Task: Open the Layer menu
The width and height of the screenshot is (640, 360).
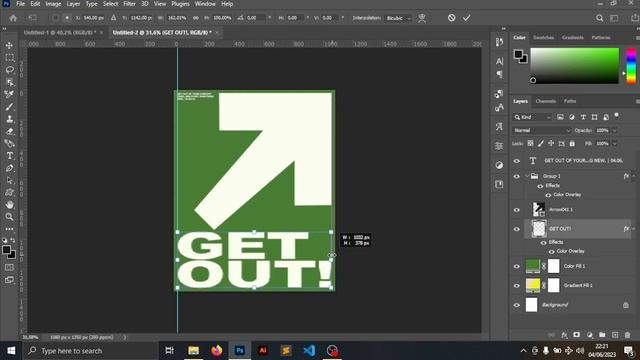Action: click(73, 4)
